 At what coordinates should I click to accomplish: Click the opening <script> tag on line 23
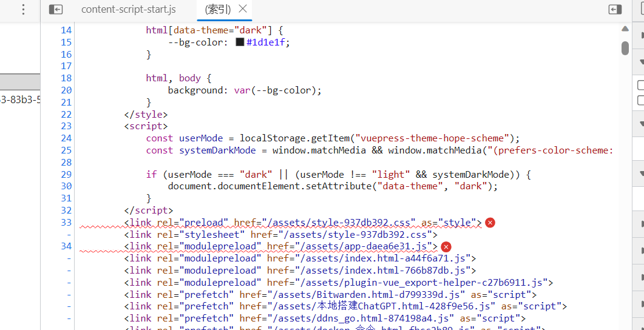[x=146, y=126]
